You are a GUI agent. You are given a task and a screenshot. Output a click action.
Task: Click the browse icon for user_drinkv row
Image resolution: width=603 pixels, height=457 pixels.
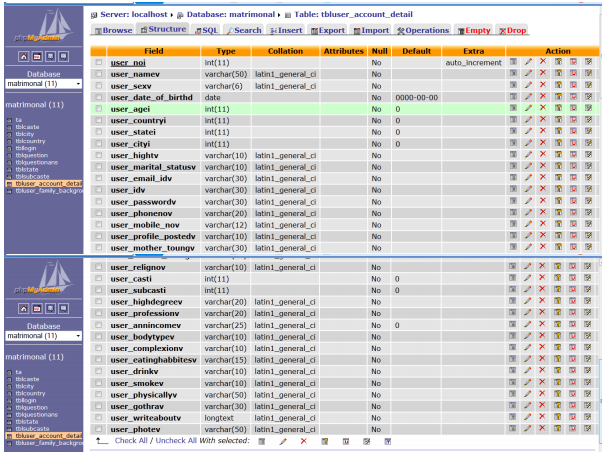[x=512, y=370]
